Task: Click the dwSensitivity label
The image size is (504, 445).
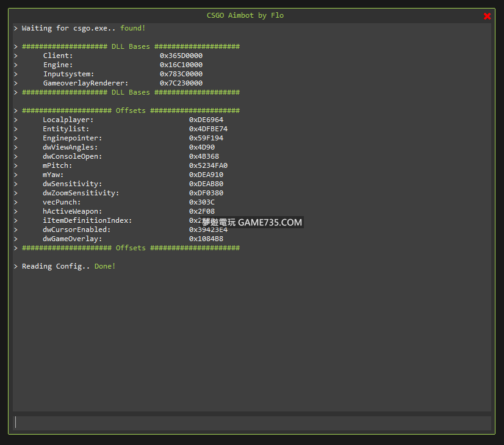Action: 72,184
